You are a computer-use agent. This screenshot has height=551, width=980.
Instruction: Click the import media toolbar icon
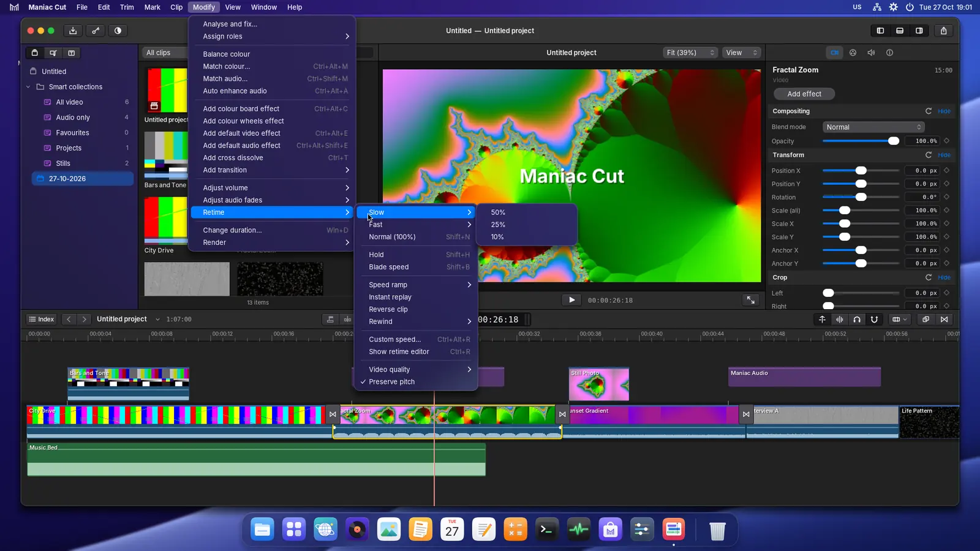(73, 31)
